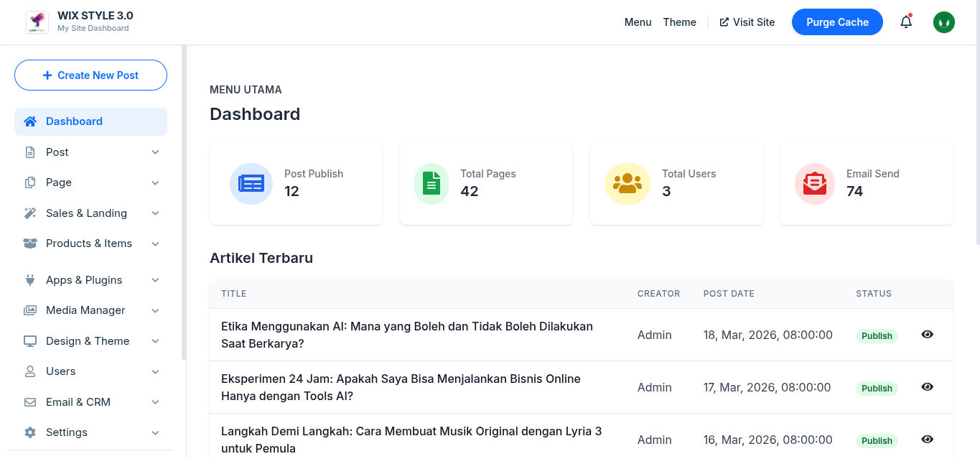View the Langkah Demi Langkah post via eye icon
Screen dimensions: 980x459
928,439
